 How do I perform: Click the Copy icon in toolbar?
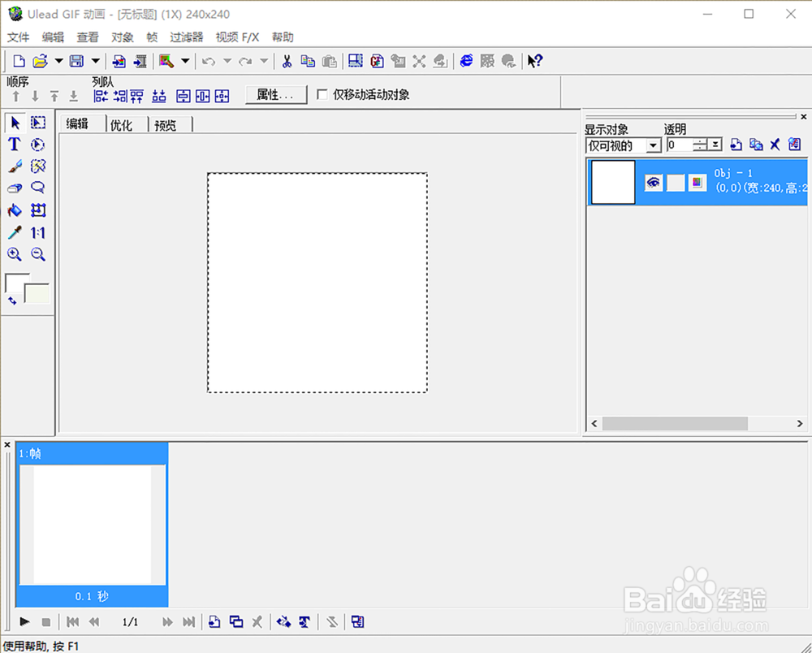308,61
